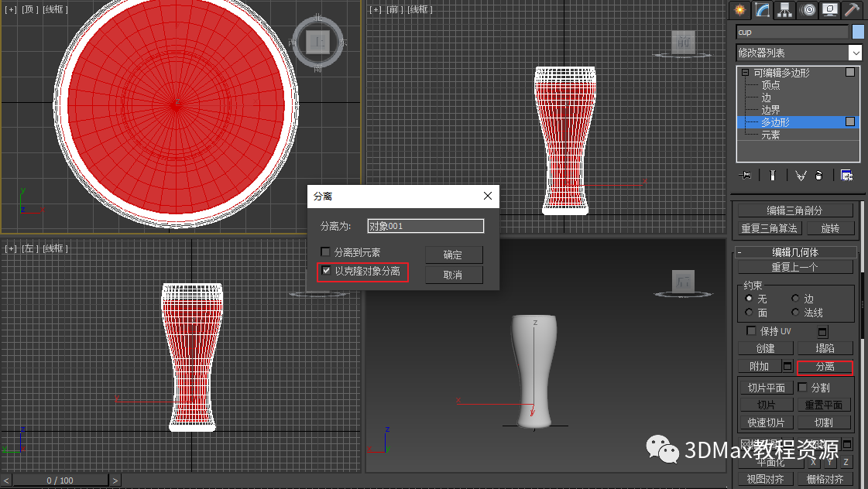Screen dimensions: 868x489
Task: Open [+] menu of front viewport
Action: 376,9
